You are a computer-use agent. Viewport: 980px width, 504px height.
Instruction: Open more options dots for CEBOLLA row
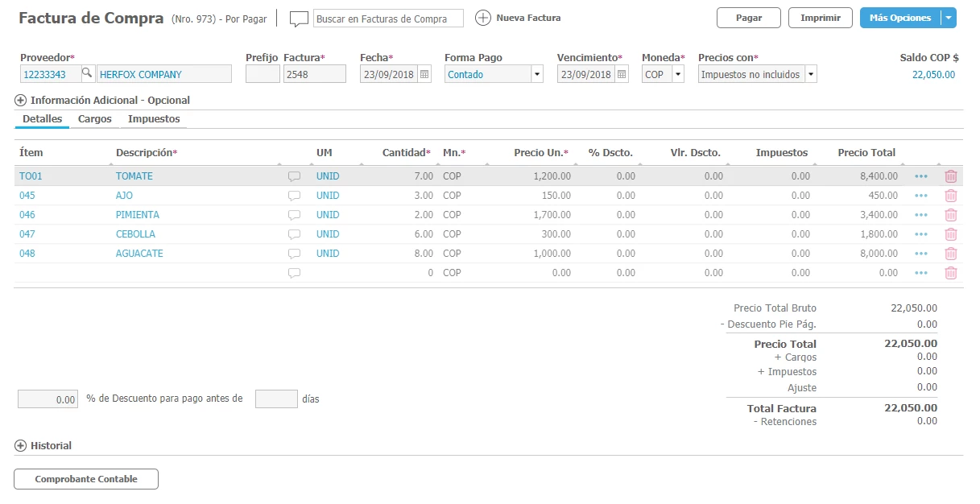tap(921, 234)
